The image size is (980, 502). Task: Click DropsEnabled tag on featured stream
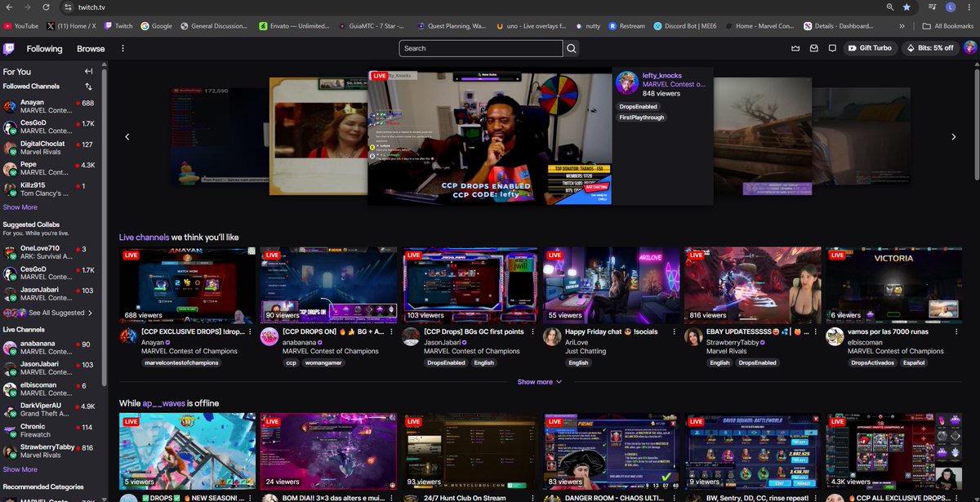pyautogui.click(x=638, y=107)
